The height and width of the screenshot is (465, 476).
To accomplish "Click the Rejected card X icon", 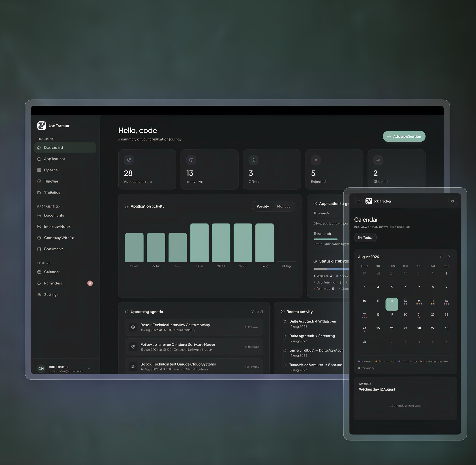I will point(316,160).
